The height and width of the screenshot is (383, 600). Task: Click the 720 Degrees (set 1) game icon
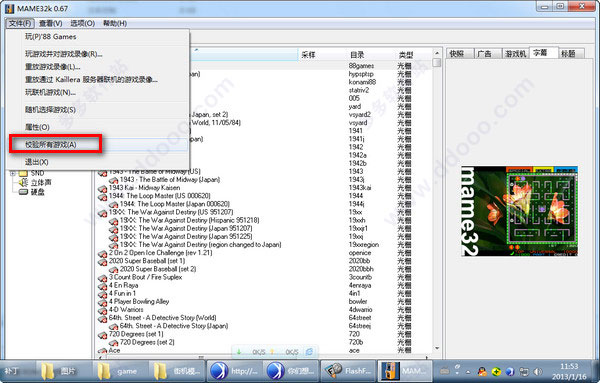[102, 335]
